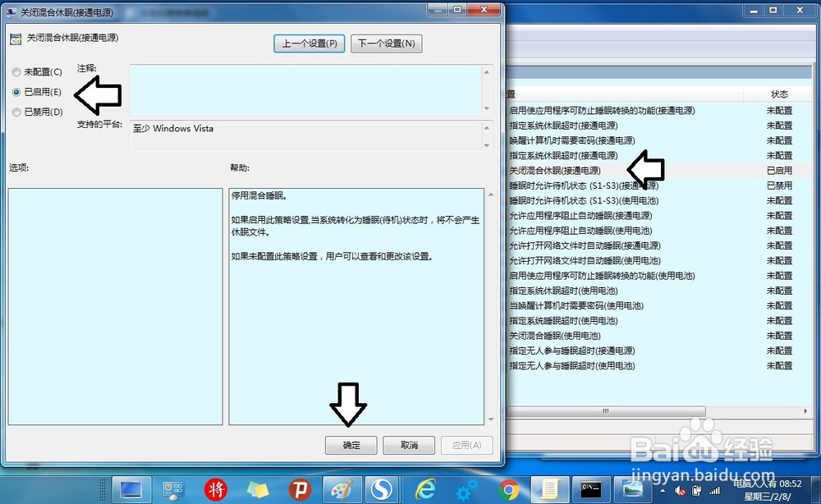Screen dimensions: 821x504
Task: Select the 未配置(C) radio button
Action: click(x=16, y=72)
